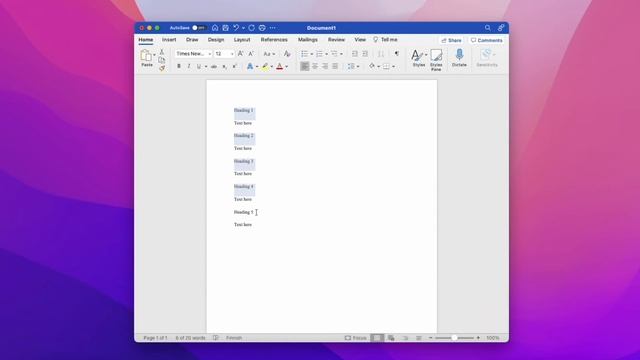
Task: Toggle Superscript formatting
Action: point(235,66)
